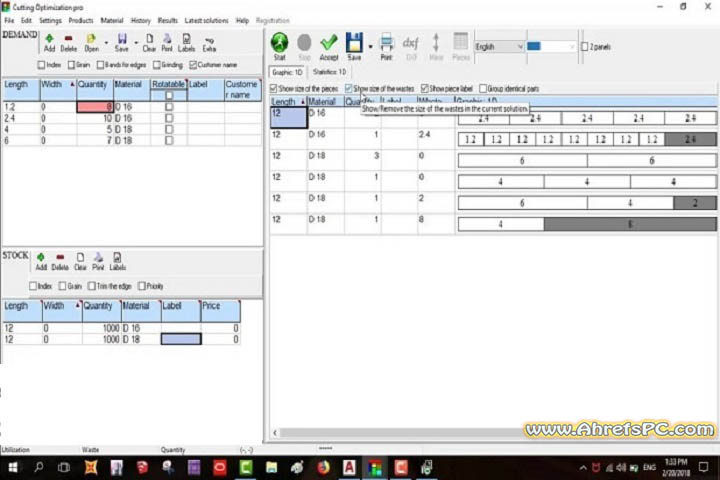The width and height of the screenshot is (720, 480).
Task: Enable the 2 panels checkbox
Action: click(585, 46)
